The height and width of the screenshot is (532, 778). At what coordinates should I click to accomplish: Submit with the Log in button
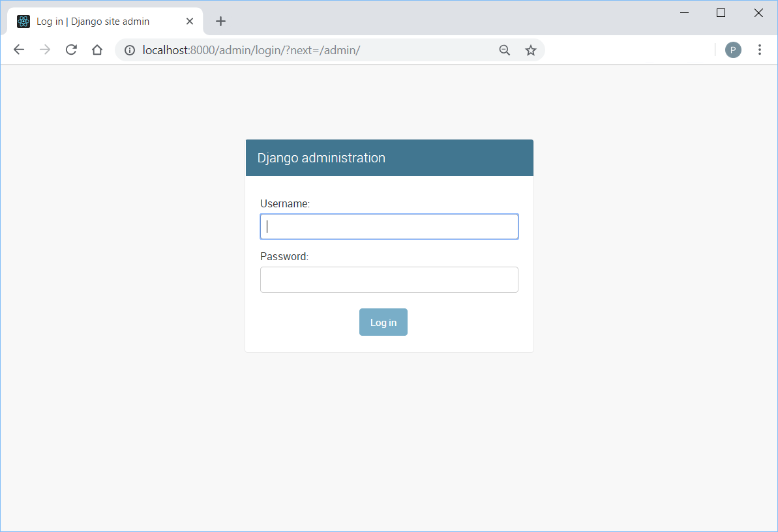383,322
